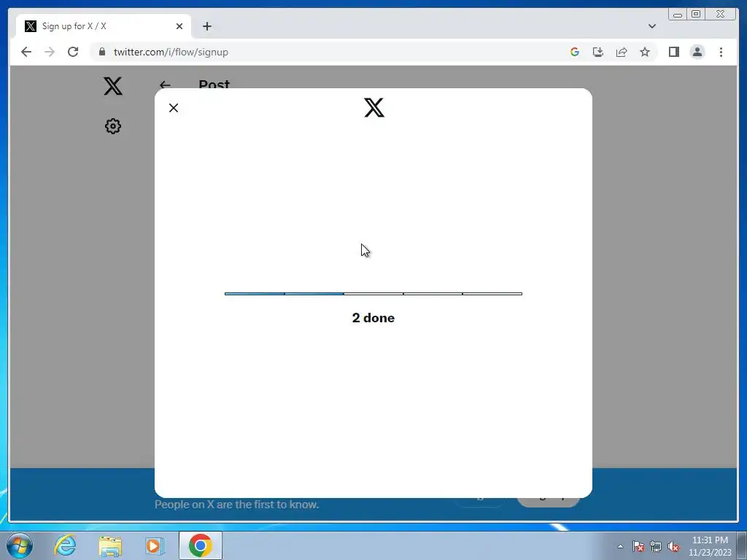Click the muted volume tray icon
Screen dimensions: 747x560
coord(673,546)
